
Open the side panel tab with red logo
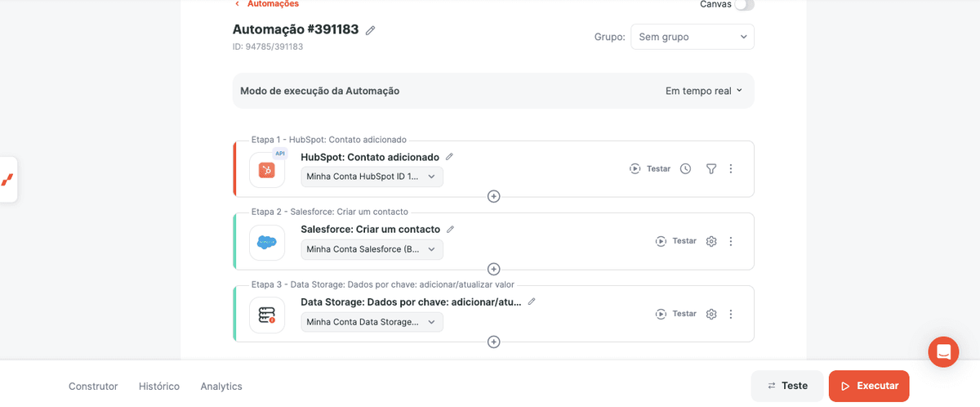(7, 179)
